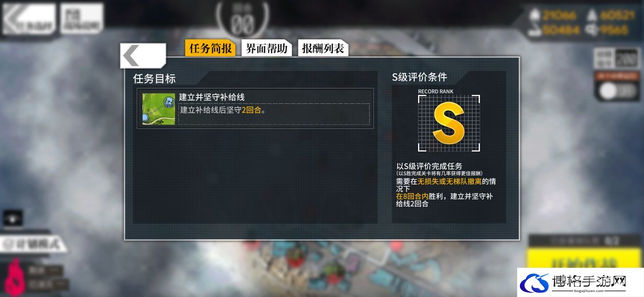Close the mission briefing with the back chevron
Screen dimensions: 644x297
coord(142,56)
